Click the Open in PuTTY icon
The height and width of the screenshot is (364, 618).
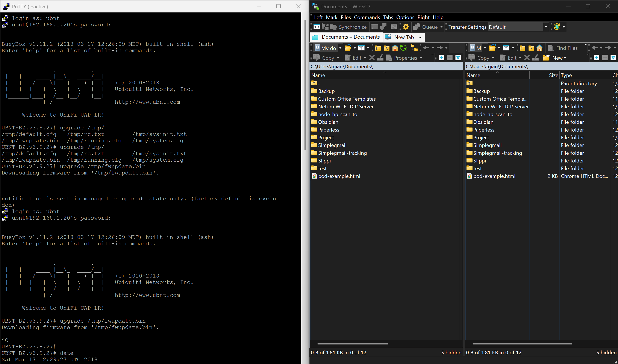coord(383,27)
